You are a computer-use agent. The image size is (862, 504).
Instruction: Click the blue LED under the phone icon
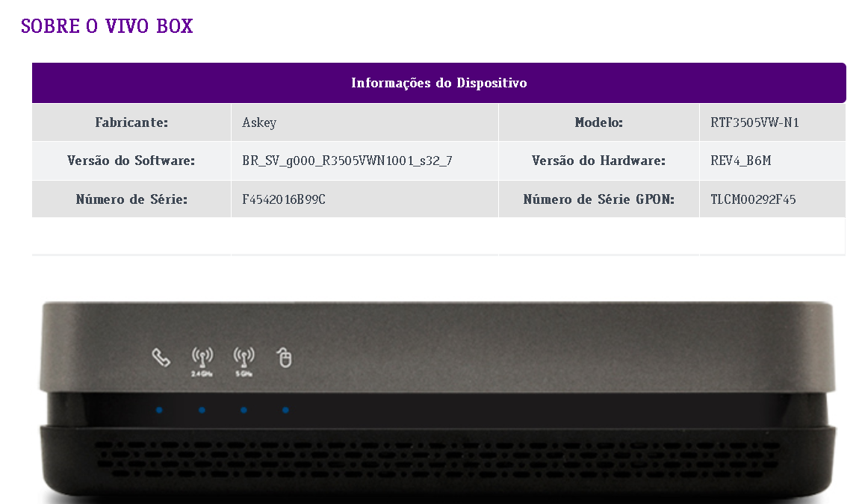pos(159,410)
